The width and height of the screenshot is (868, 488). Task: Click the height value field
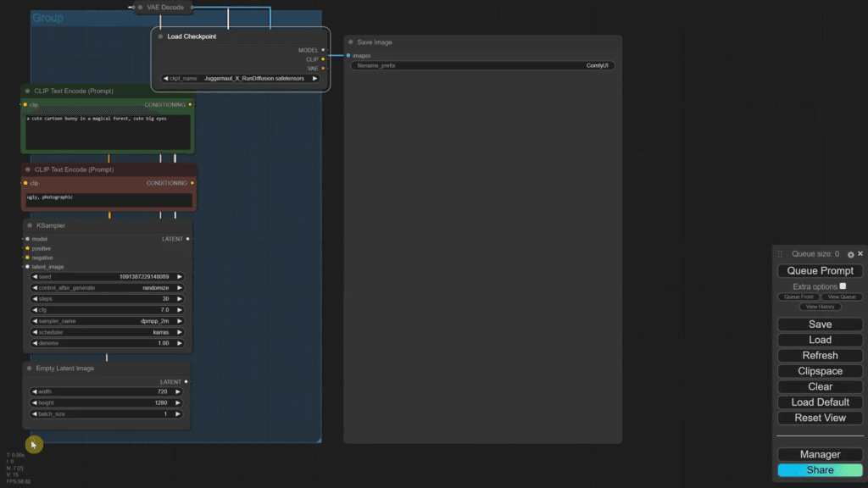click(106, 402)
